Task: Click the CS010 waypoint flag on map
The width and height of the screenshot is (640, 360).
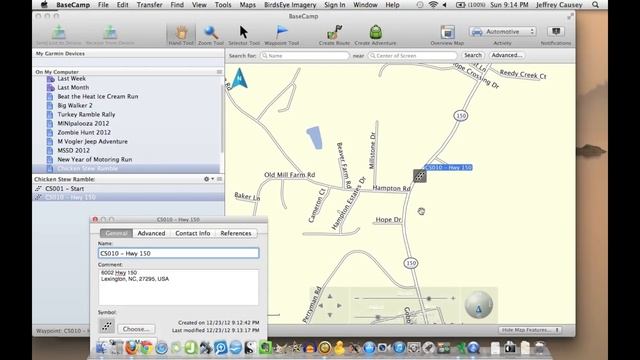Action: [x=420, y=176]
